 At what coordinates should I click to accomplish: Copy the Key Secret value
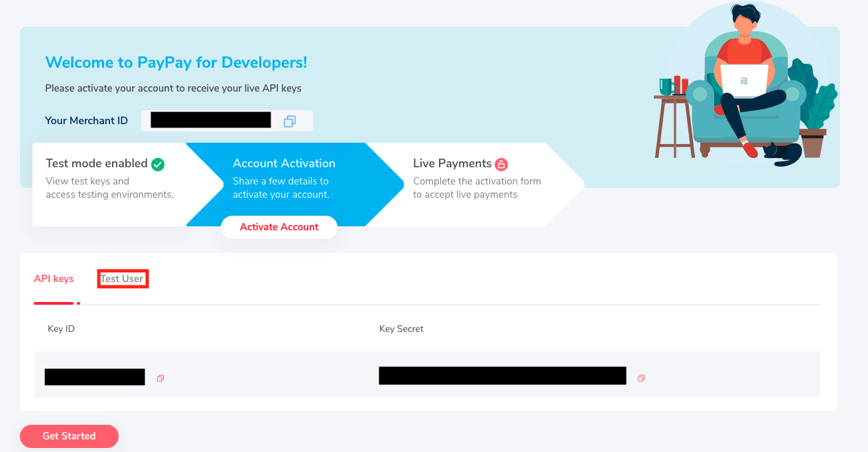pyautogui.click(x=641, y=378)
